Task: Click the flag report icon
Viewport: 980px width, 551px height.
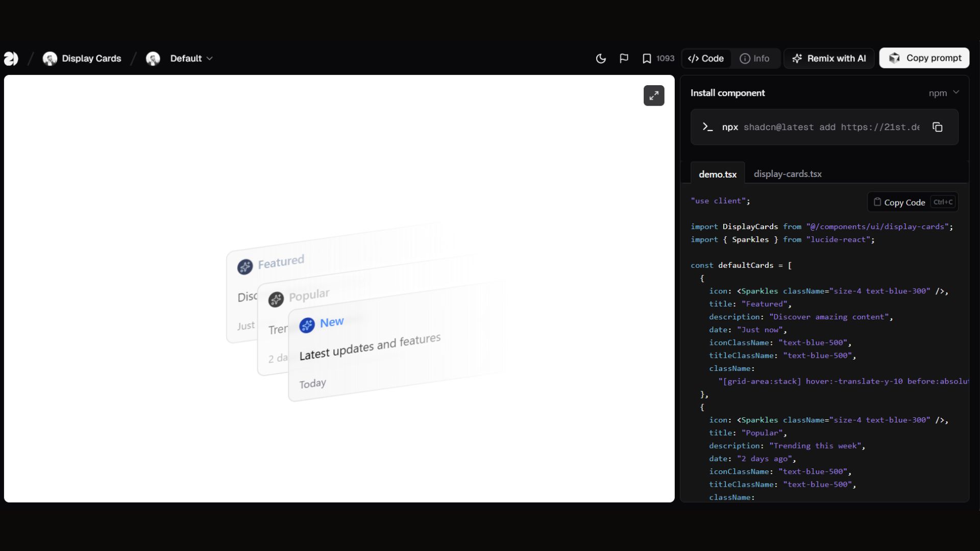Action: pos(624,59)
